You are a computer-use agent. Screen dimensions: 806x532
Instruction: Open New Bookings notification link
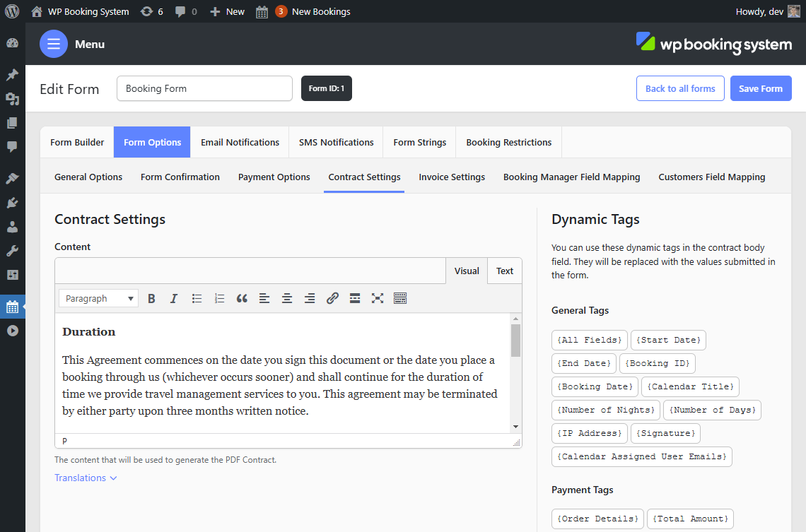(x=313, y=11)
